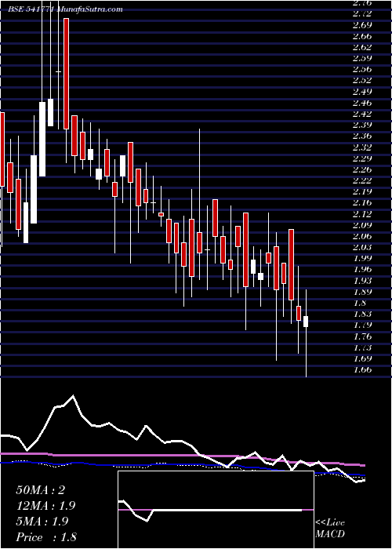Select the 2.66 price axis label
The height and width of the screenshot is (549, 392).
(x=361, y=36)
